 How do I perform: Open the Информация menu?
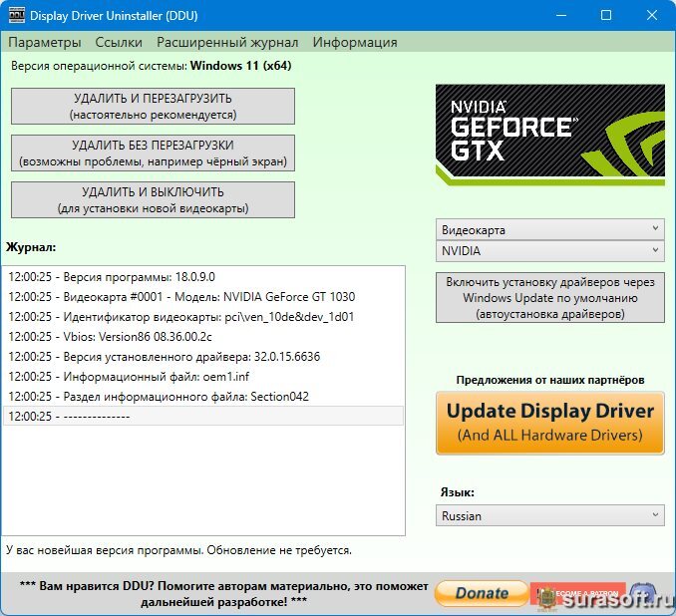tap(355, 42)
